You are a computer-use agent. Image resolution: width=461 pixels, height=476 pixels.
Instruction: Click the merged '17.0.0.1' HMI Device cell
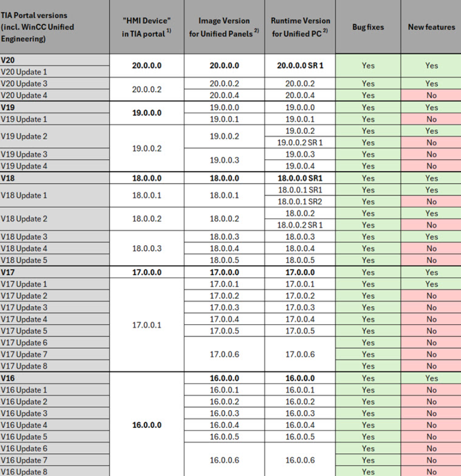pos(147,325)
